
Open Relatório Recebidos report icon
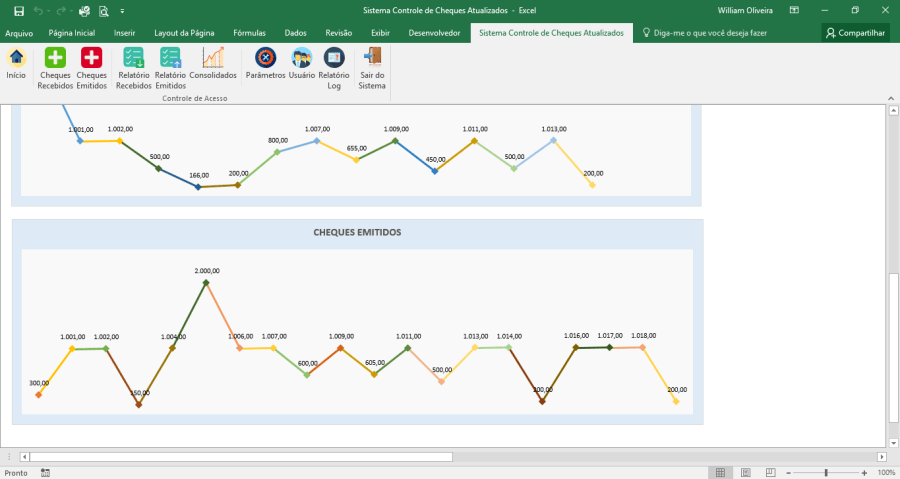coord(134,57)
